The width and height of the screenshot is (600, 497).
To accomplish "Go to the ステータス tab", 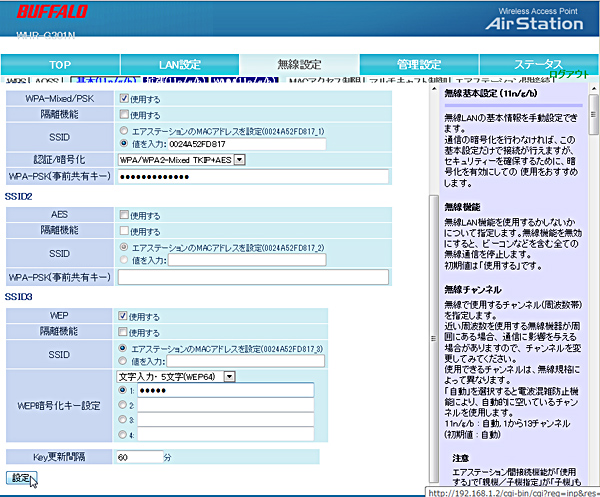I will [538, 65].
